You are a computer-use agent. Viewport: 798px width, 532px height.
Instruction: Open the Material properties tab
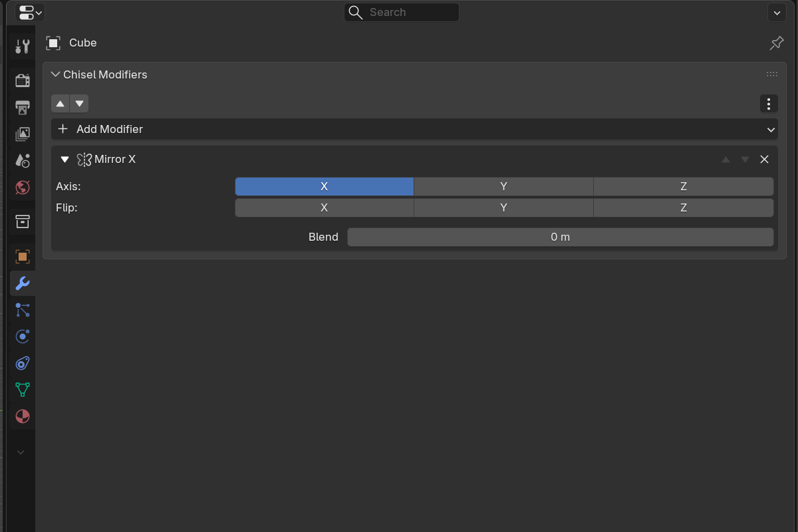click(x=22, y=416)
